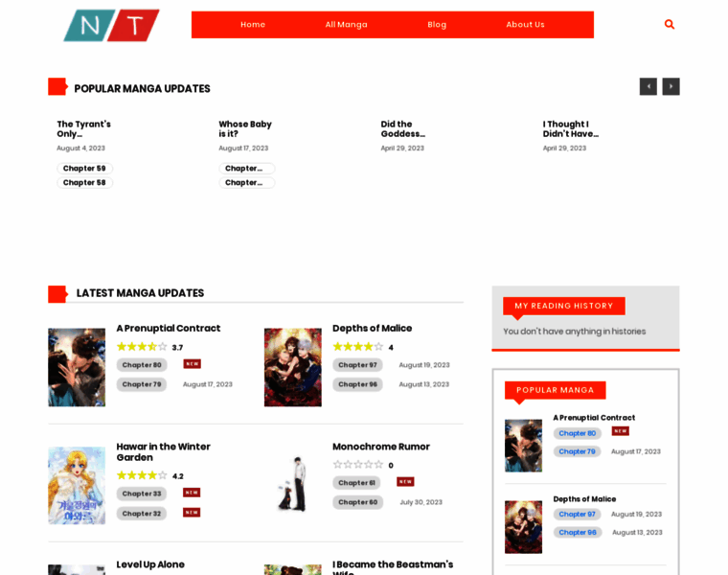Go to previous popular manga slide
The image size is (728, 575).
(648, 86)
